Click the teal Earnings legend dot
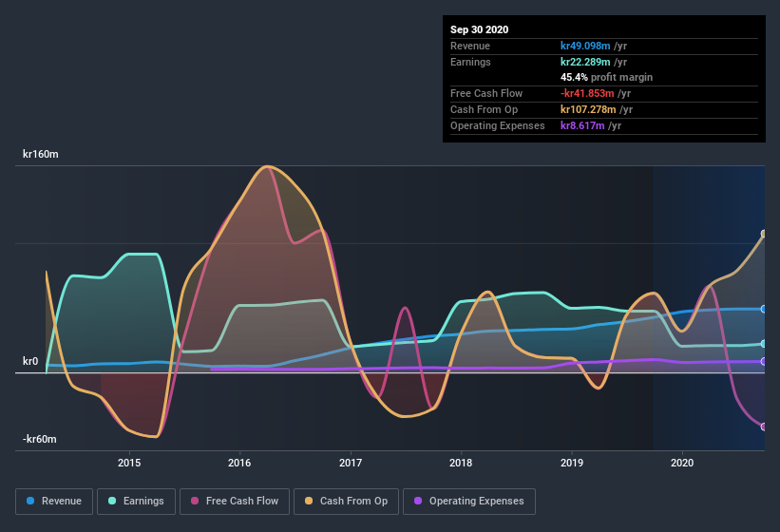 tap(112, 501)
